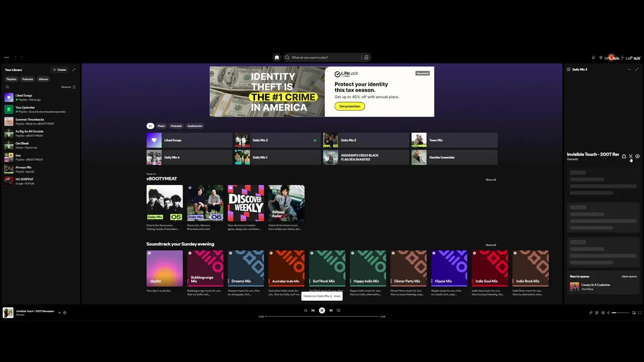
Task: Pause the current track
Action: click(x=322, y=311)
